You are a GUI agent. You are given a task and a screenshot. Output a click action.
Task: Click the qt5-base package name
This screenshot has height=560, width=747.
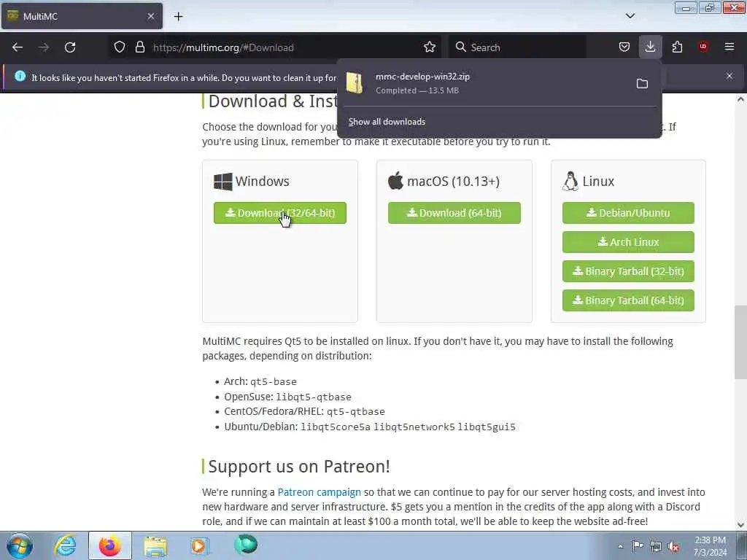(274, 382)
